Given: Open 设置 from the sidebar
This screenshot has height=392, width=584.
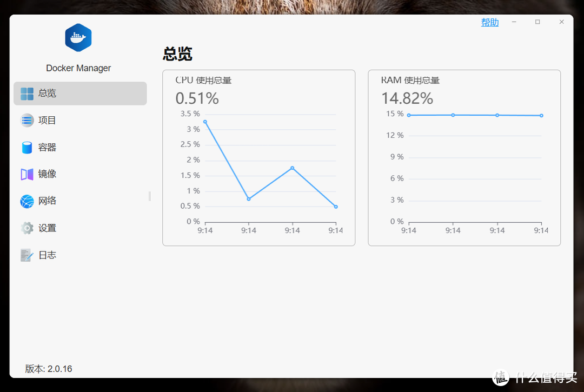Looking at the screenshot, I should [80, 228].
